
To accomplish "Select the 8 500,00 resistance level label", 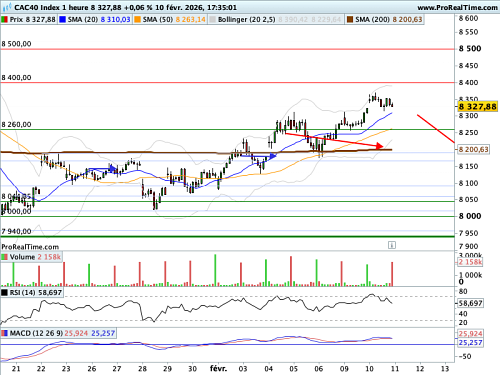I will click(x=16, y=44).
